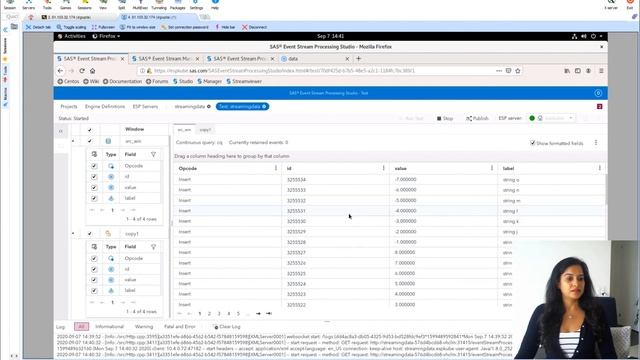Image resolution: width=640 pixels, height=360 pixels.
Task: Toggle Show formatted fields checkbox
Action: point(532,143)
